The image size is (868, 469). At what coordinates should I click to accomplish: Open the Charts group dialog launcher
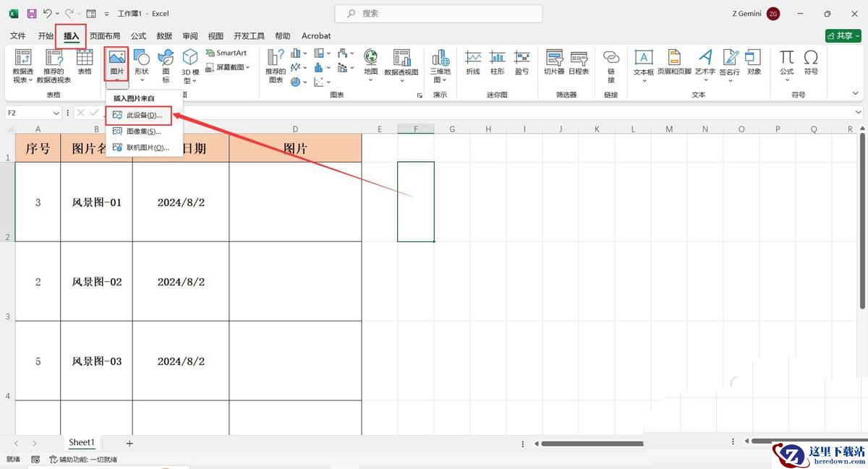[x=420, y=95]
